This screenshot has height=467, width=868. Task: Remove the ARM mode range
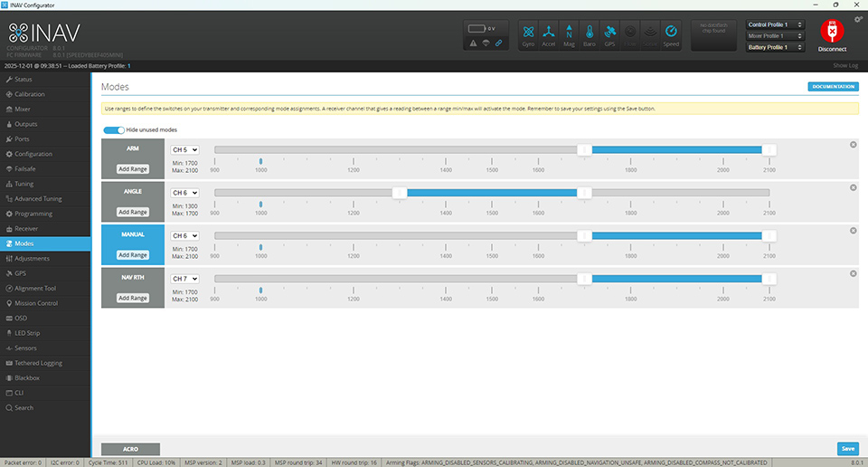tap(853, 145)
